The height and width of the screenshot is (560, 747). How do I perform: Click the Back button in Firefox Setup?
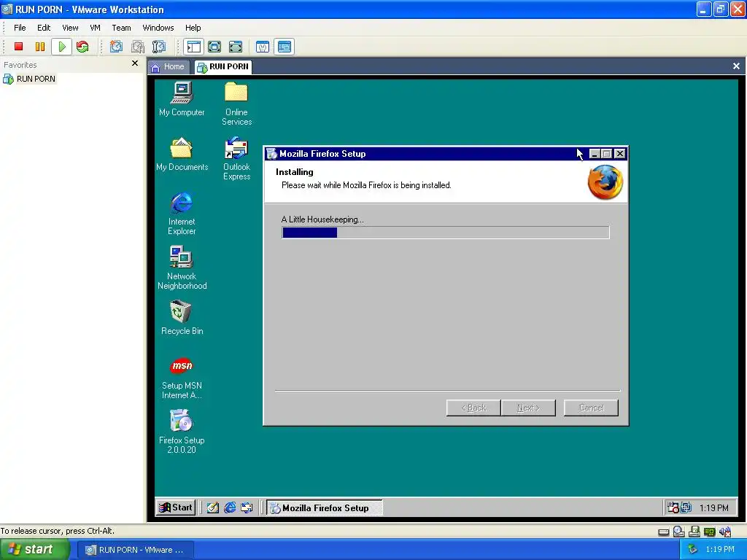click(x=473, y=408)
